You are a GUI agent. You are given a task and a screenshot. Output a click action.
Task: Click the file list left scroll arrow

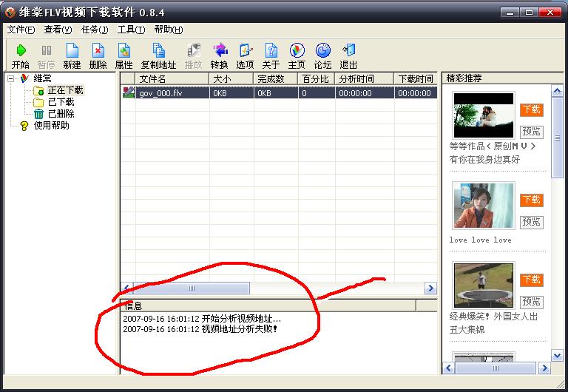126,288
